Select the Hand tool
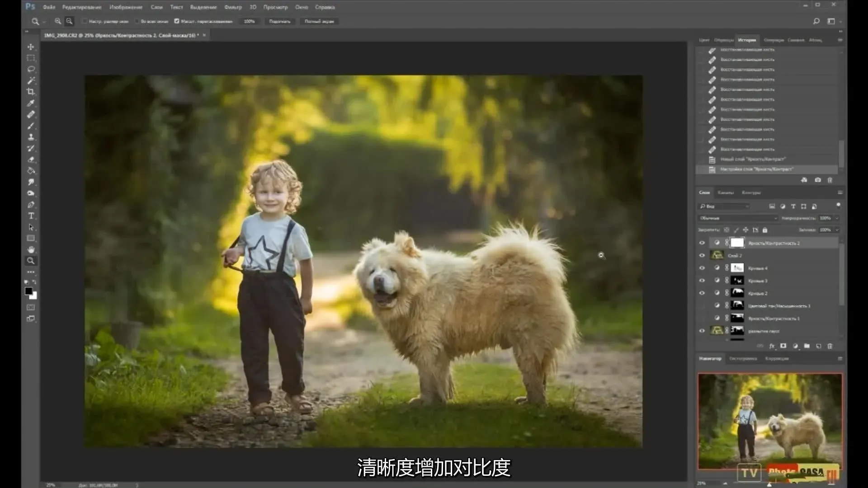The width and height of the screenshot is (868, 488). 31,249
